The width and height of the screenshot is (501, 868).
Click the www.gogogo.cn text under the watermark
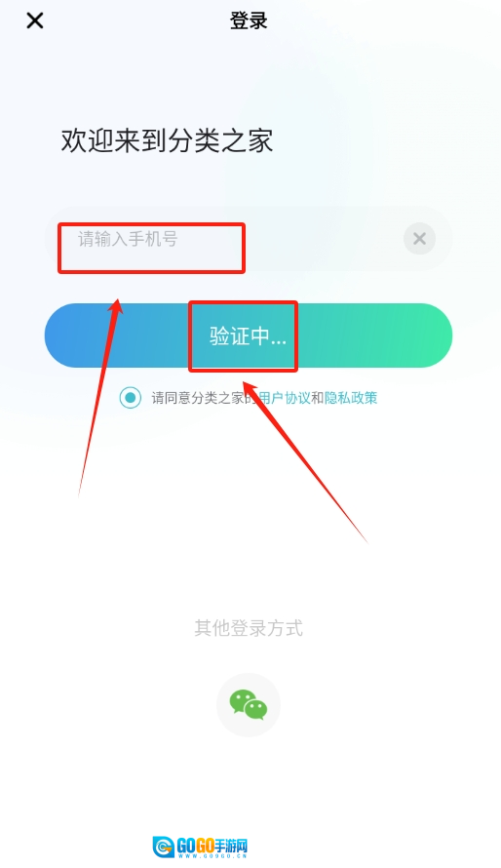pos(212,856)
